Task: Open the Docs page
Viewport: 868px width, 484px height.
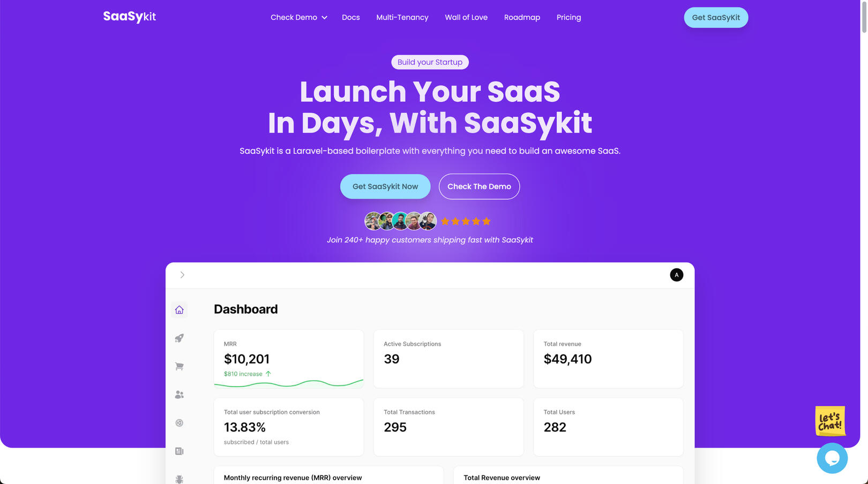Action: pos(351,17)
